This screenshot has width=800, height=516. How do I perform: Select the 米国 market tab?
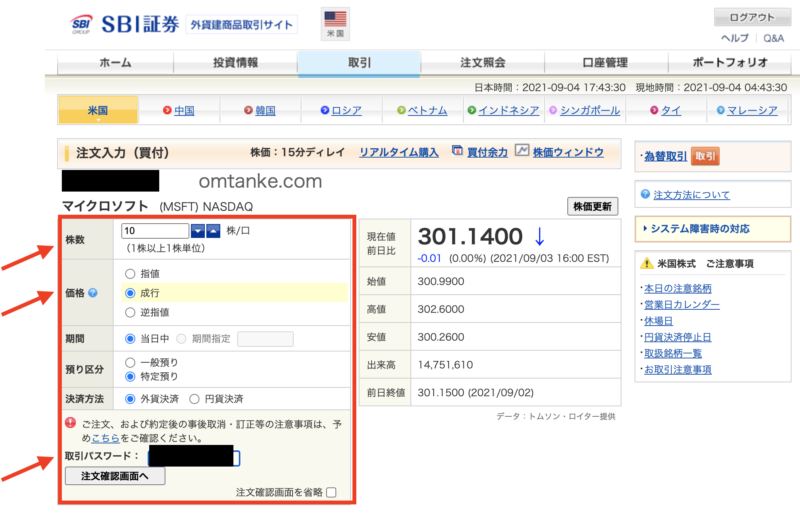[98, 110]
